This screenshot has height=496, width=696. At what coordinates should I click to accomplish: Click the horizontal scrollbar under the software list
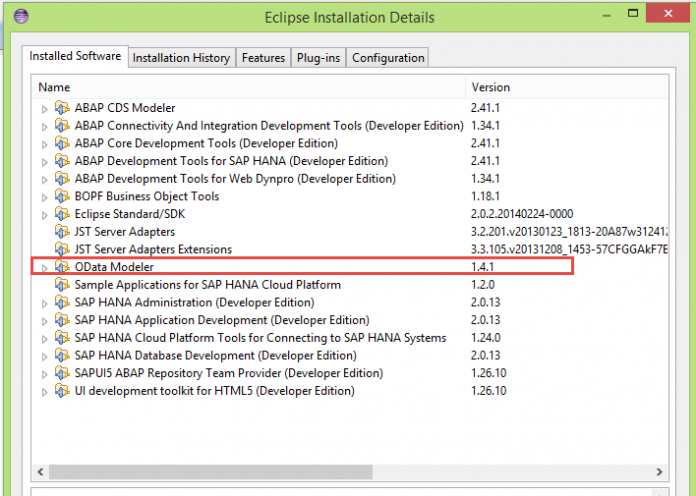(x=350, y=470)
